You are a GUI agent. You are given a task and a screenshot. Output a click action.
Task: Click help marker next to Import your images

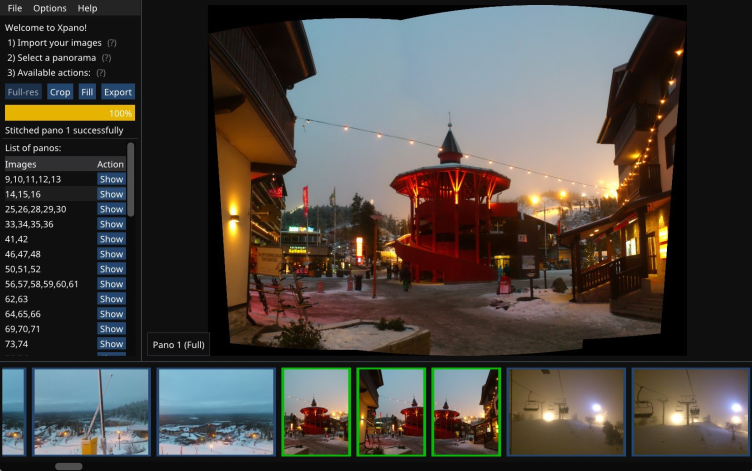[x=112, y=43]
